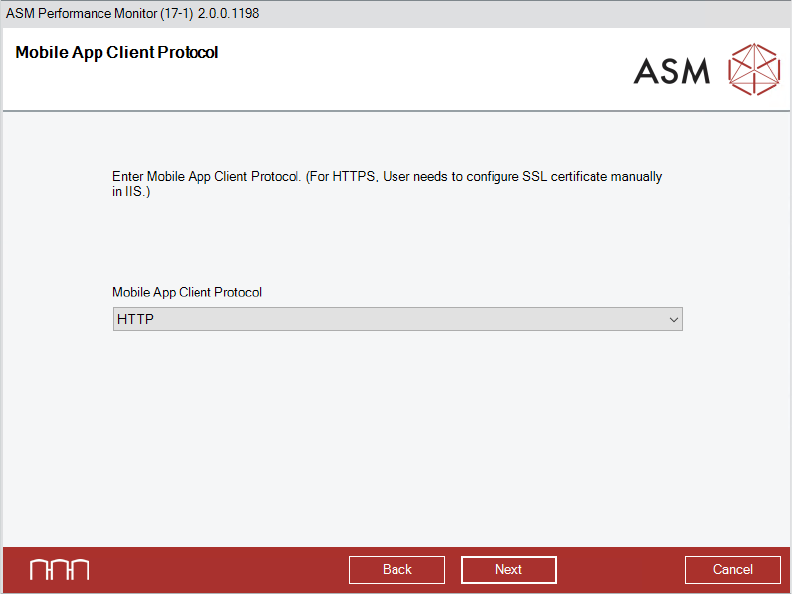Click the bold 'Mobile App Client Protocol' page heading
The image size is (792, 594).
click(x=117, y=52)
